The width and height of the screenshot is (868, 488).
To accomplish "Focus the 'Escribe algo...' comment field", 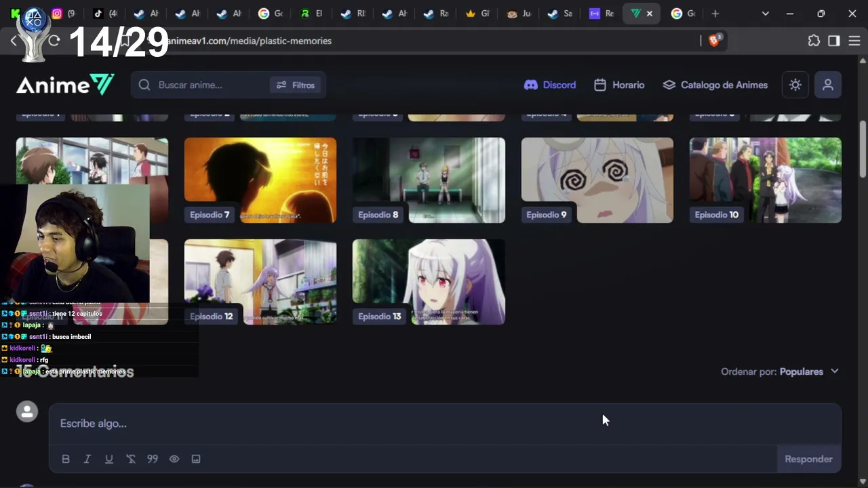I will 445,424.
